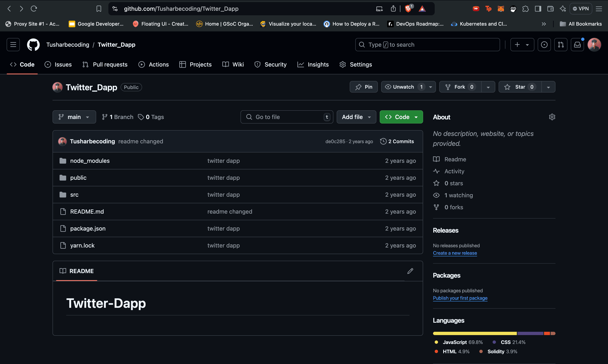Open the Add file dropdown
Screen dimensions: 608x364
click(x=356, y=117)
